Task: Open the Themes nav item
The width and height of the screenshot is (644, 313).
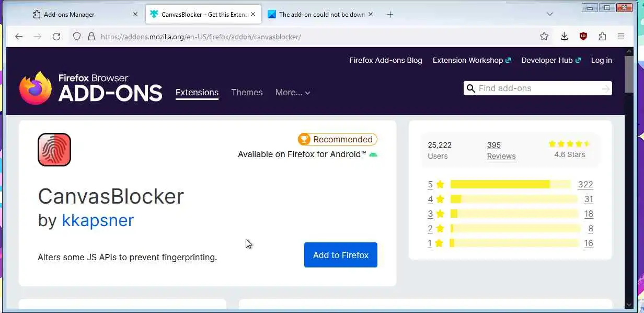Action: [x=247, y=93]
